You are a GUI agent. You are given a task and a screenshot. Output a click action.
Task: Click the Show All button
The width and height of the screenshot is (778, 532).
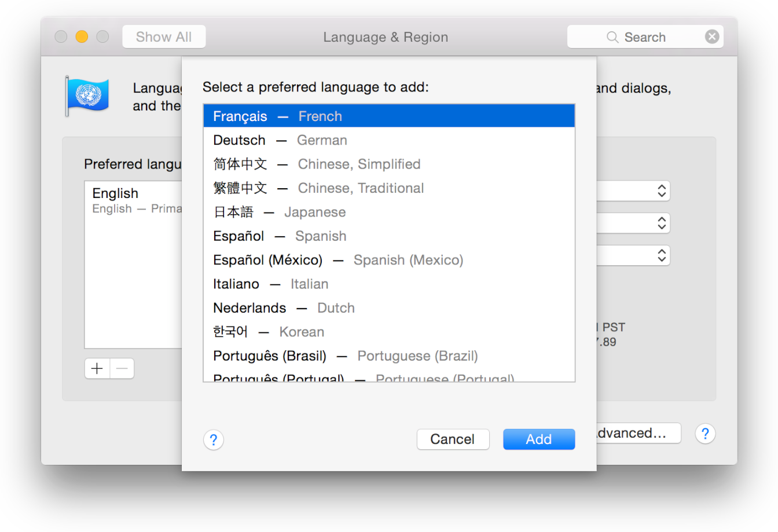click(x=164, y=36)
